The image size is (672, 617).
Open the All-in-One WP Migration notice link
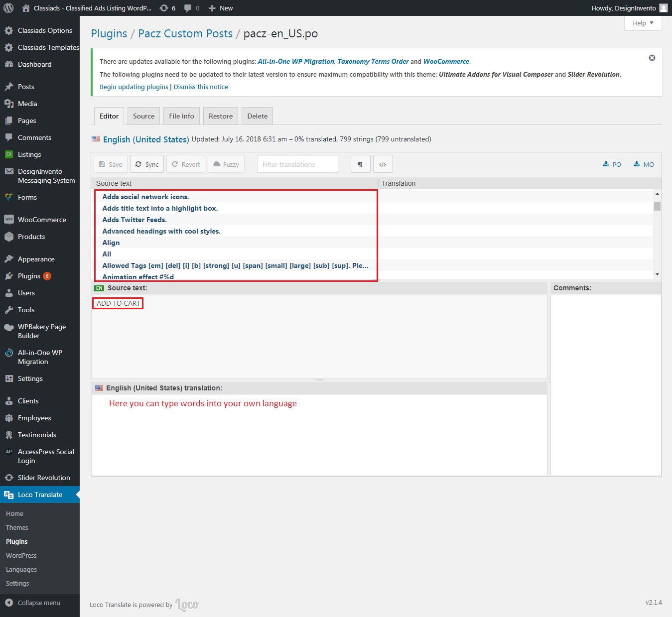296,61
